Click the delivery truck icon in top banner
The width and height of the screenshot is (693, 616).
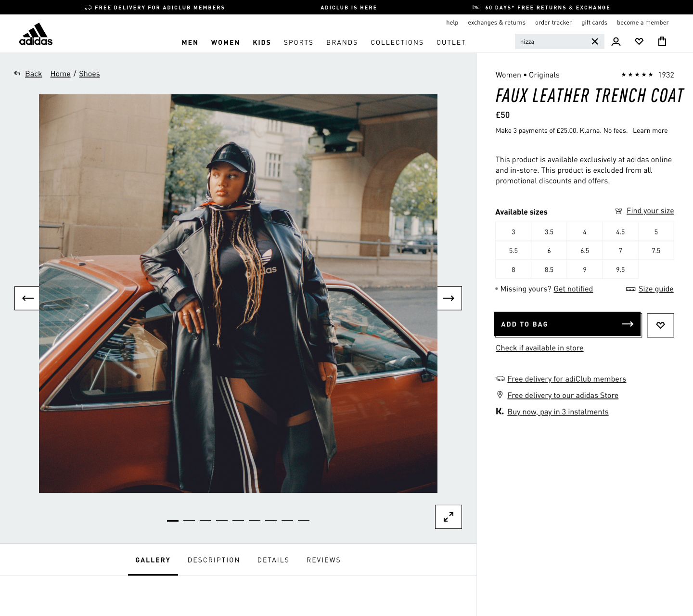(87, 7)
